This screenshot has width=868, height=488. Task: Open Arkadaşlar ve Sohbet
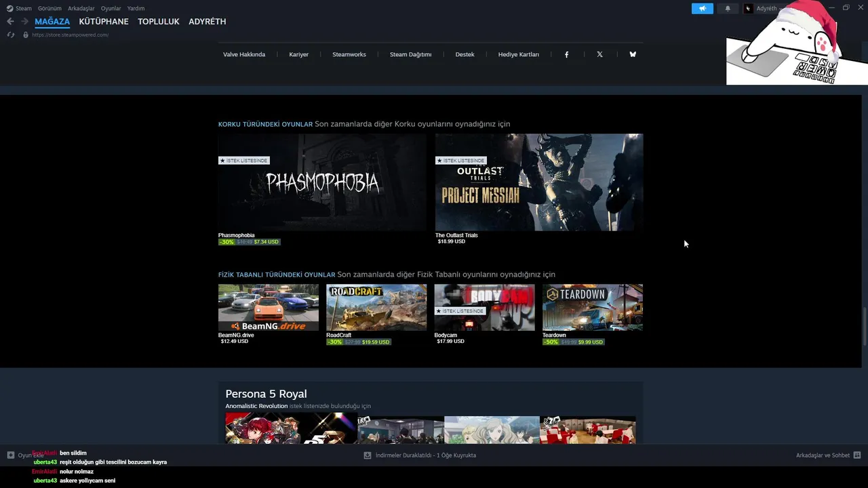point(823,455)
